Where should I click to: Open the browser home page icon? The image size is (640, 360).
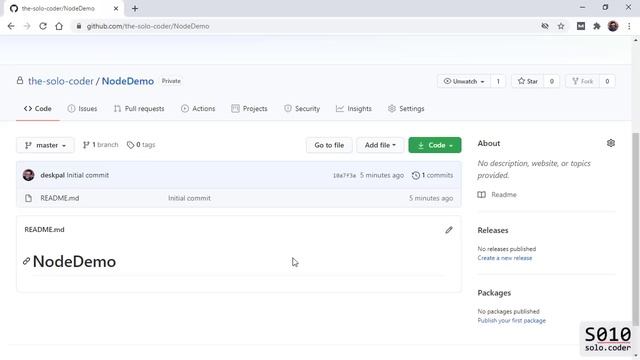[x=59, y=26]
